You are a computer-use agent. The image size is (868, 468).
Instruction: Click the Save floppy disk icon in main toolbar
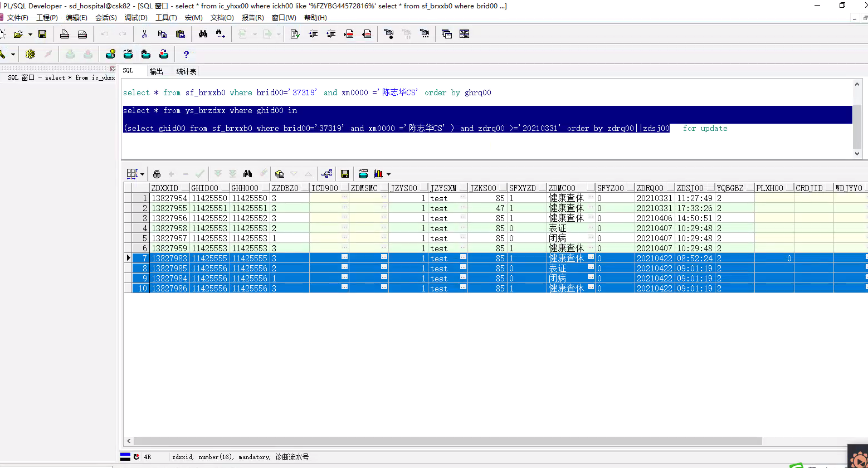pyautogui.click(x=42, y=34)
